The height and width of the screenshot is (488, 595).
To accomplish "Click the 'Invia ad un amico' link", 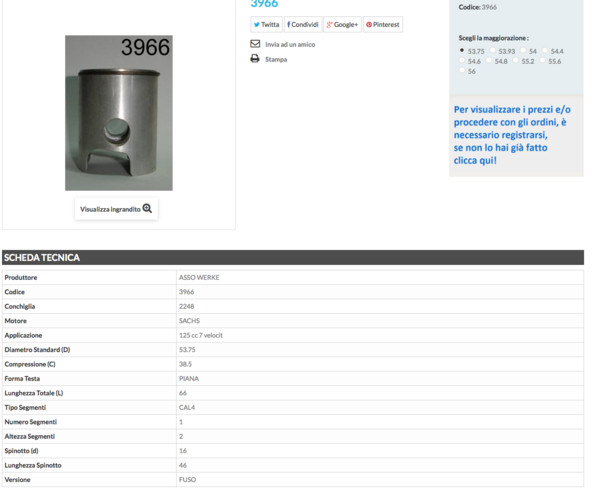I will point(290,44).
